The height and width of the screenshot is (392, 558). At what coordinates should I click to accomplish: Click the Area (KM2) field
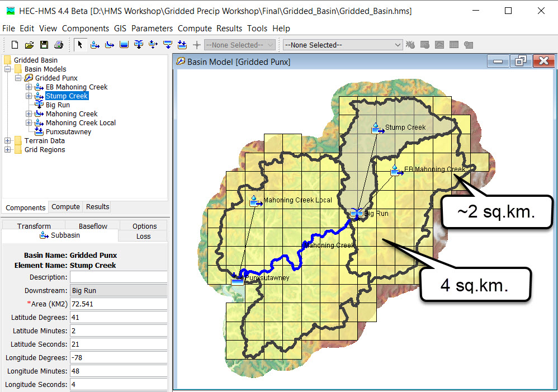click(119, 304)
